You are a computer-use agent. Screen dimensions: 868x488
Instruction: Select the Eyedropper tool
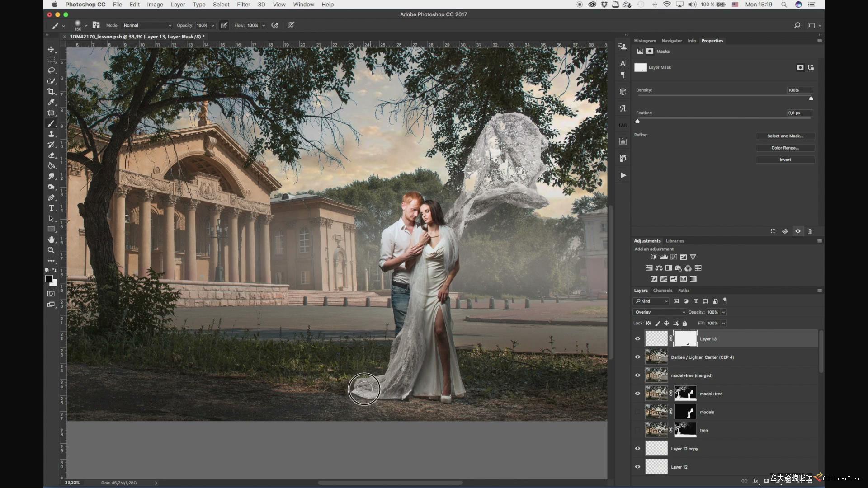(x=51, y=102)
